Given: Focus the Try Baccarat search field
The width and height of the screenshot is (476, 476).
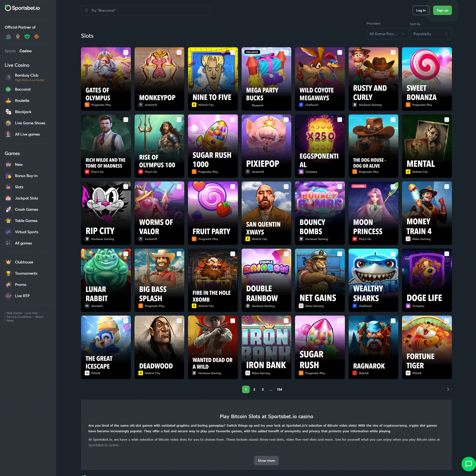Looking at the screenshot, I should [145, 10].
